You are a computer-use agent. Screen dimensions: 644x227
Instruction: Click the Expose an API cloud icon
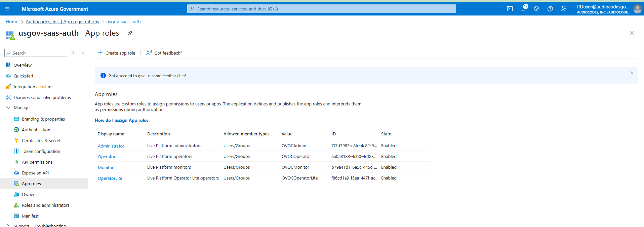click(x=16, y=173)
